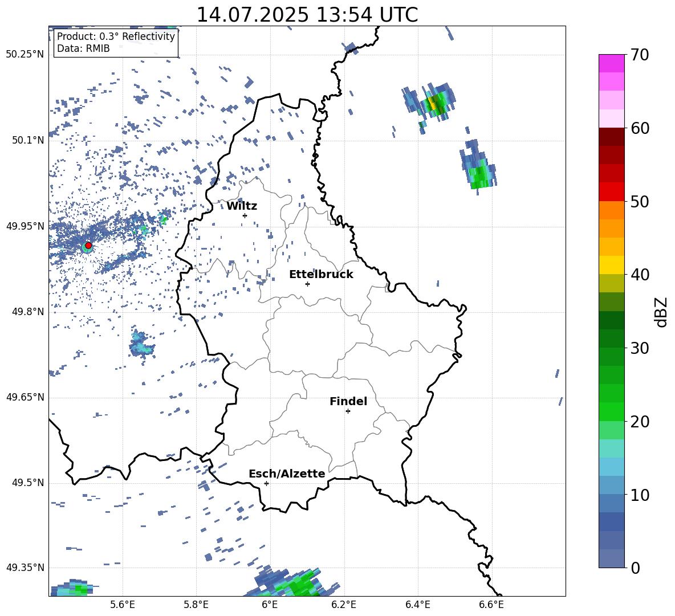Screen dimensions: 675x616
Task: Click the 60 label on the colorbar
Action: point(640,128)
